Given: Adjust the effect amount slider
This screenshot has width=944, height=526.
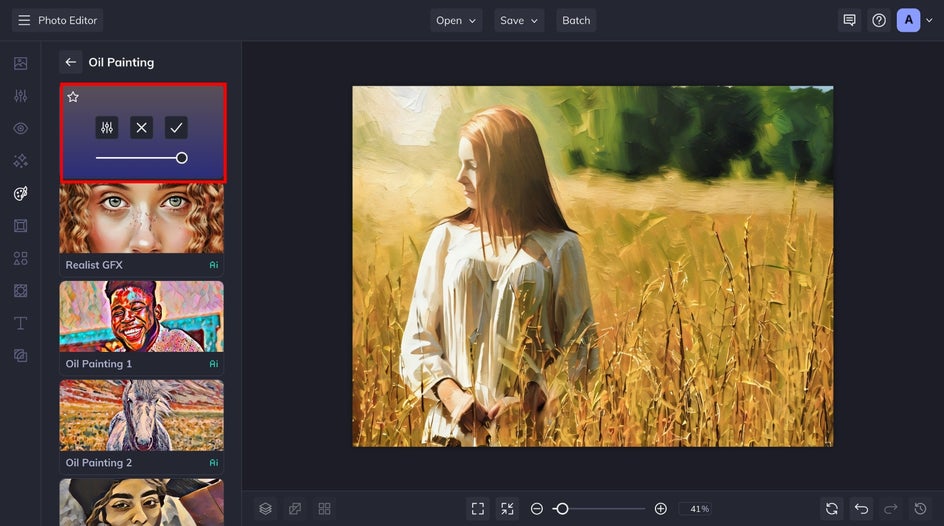Looking at the screenshot, I should (141, 158).
